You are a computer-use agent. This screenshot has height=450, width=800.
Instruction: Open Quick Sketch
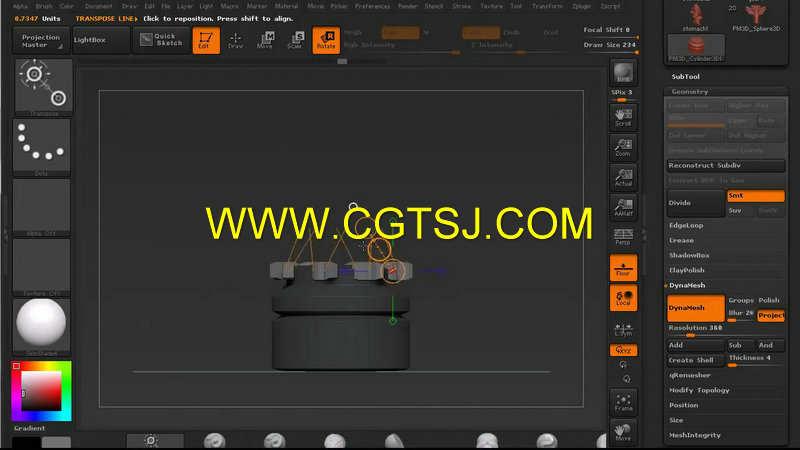(162, 40)
